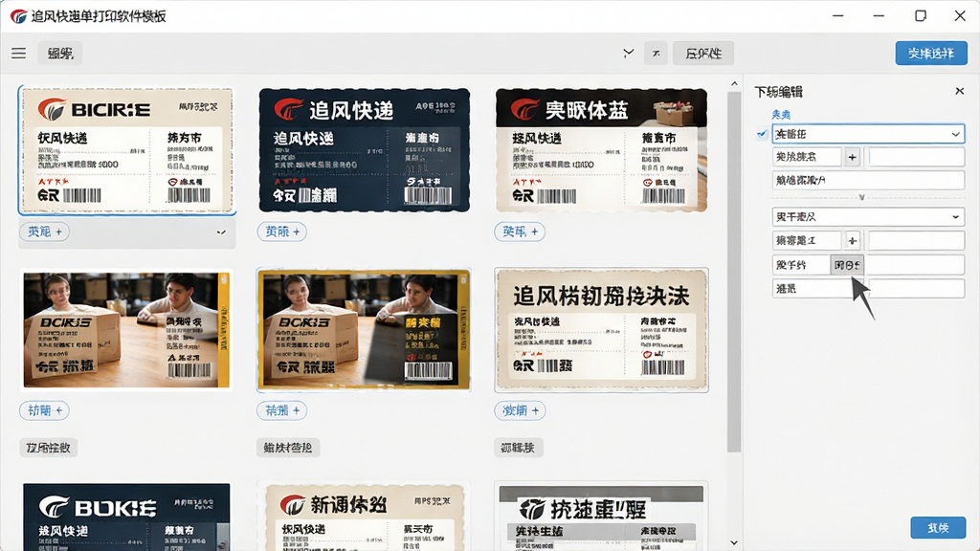Click the plus tag pill under the yellow-edged photo template
980x551 pixels.
click(44, 410)
